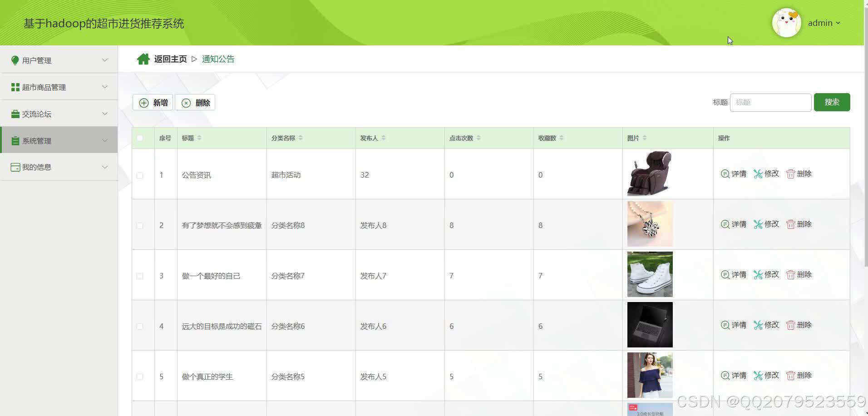
Task: Click the 基于hadoop的超市进货推荐系统 title
Action: coord(104,24)
